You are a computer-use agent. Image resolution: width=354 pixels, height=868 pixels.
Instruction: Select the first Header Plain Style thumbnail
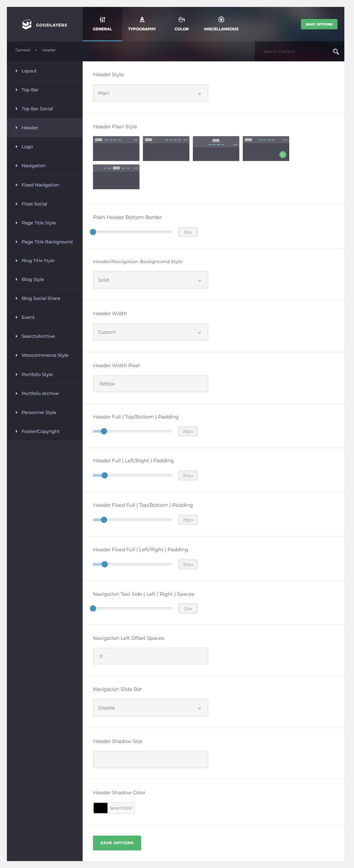pyautogui.click(x=116, y=149)
